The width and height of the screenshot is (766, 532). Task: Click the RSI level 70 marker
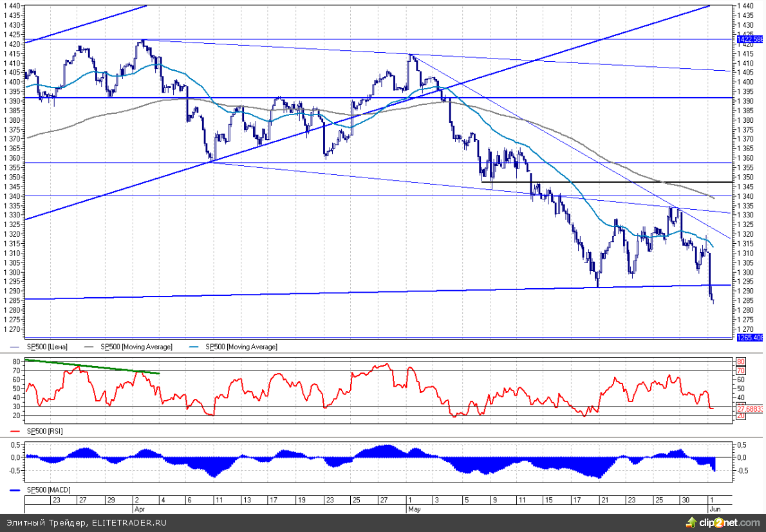click(740, 371)
